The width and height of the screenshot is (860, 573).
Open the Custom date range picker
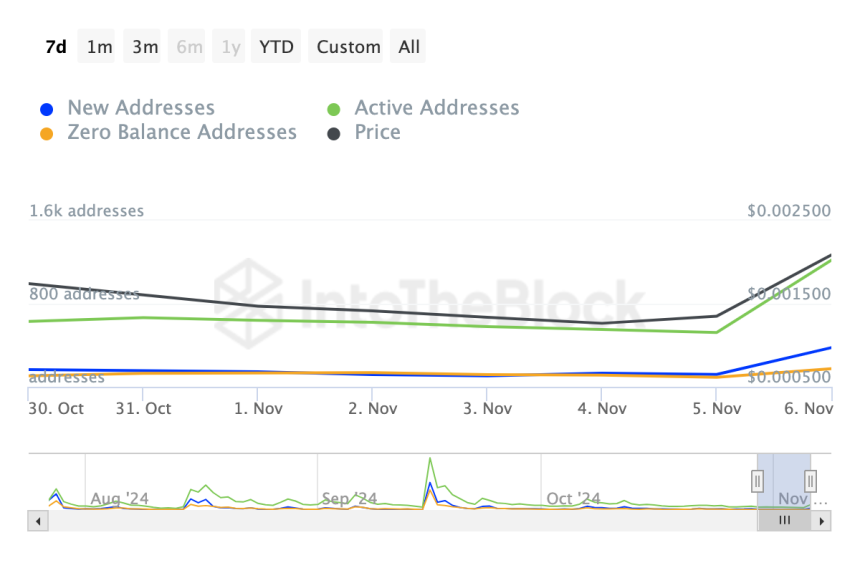pos(349,47)
